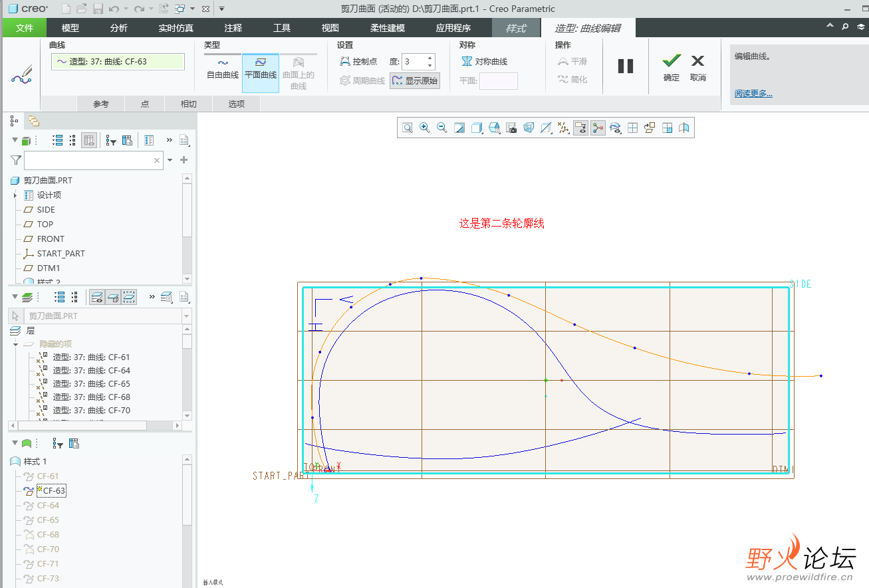Expand the 设计项 tree node
Image resolution: width=869 pixels, height=588 pixels.
[x=15, y=195]
